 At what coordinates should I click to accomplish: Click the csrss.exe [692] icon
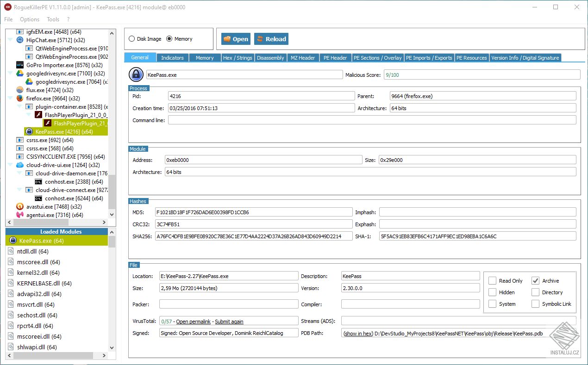(x=19, y=140)
